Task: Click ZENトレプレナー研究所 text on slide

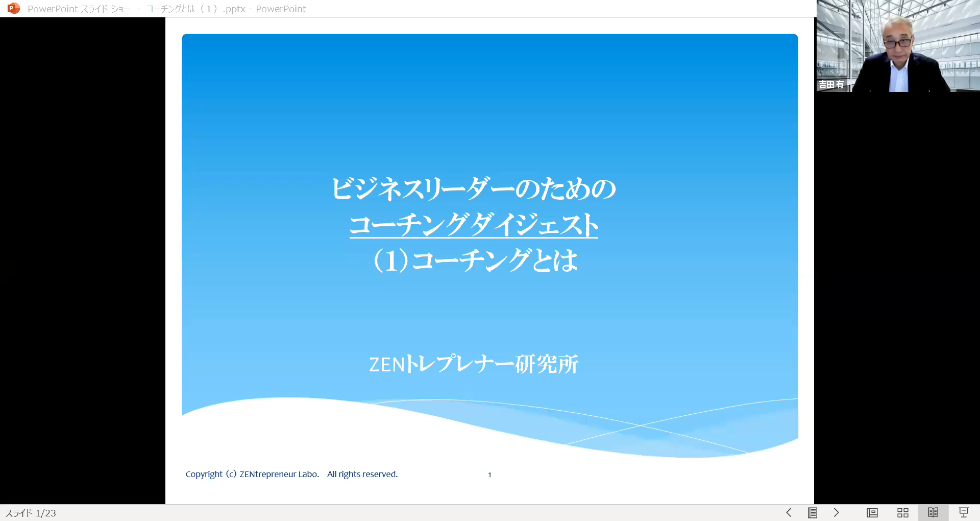Action: [x=473, y=364]
